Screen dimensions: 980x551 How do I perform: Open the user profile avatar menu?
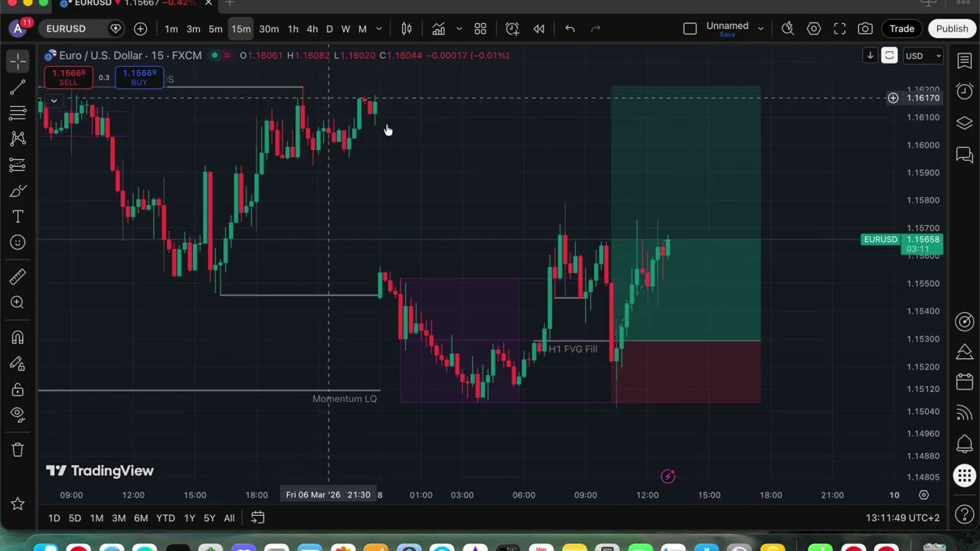pos(18,29)
